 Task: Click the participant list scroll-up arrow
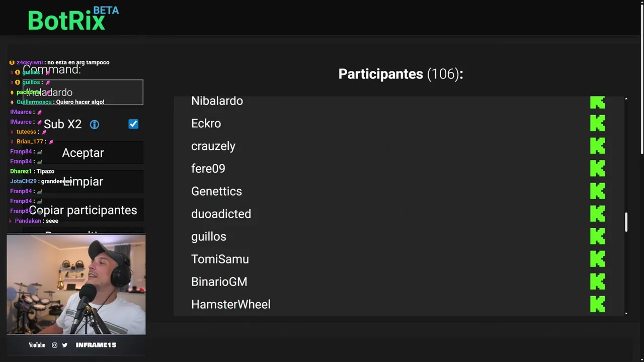point(626,99)
